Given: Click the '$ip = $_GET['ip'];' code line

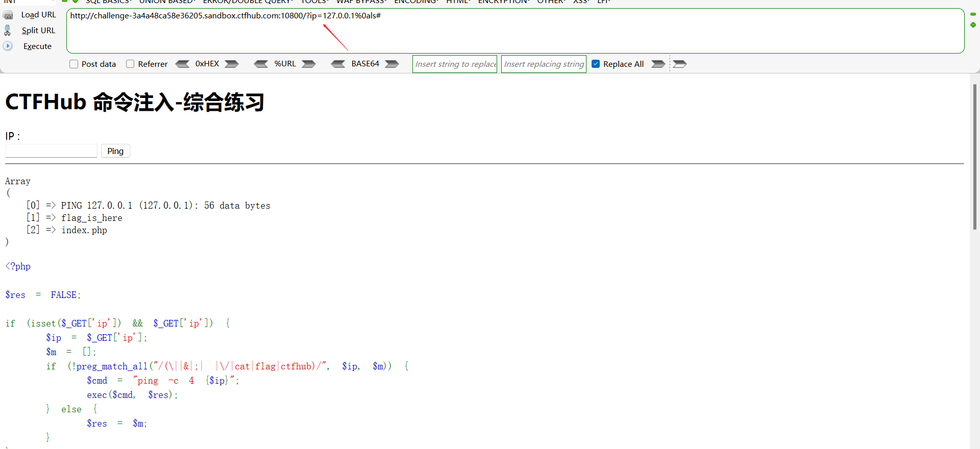Looking at the screenshot, I should click(96, 338).
